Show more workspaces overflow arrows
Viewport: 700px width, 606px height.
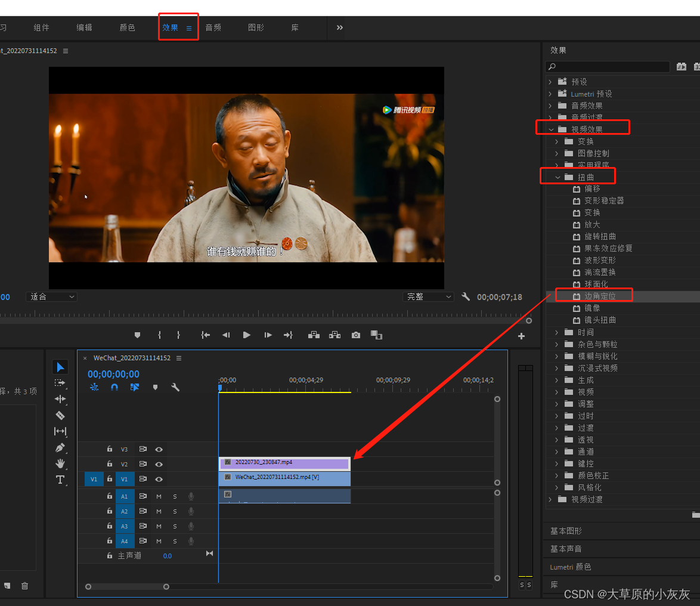click(340, 27)
